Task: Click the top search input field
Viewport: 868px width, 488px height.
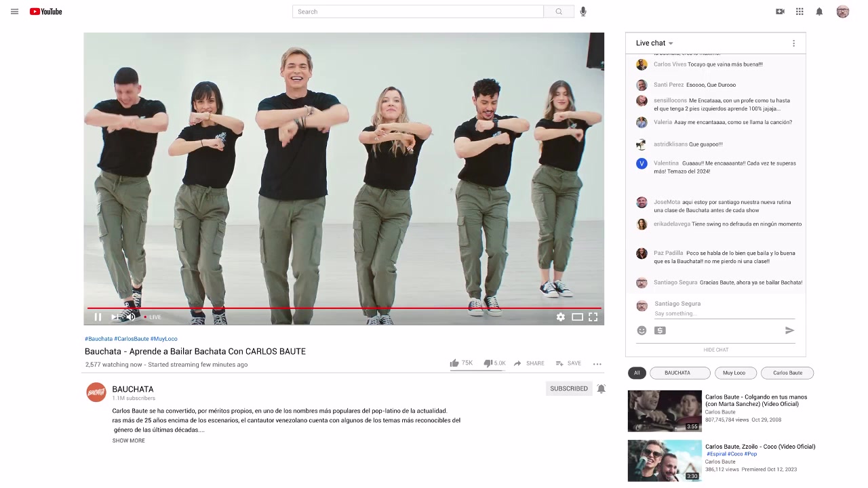Action: pyautogui.click(x=418, y=12)
